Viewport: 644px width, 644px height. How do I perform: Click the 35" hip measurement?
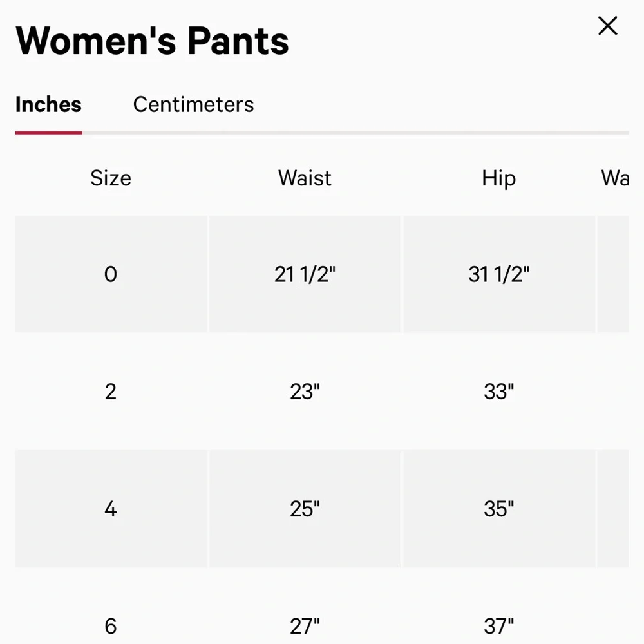coord(498,509)
